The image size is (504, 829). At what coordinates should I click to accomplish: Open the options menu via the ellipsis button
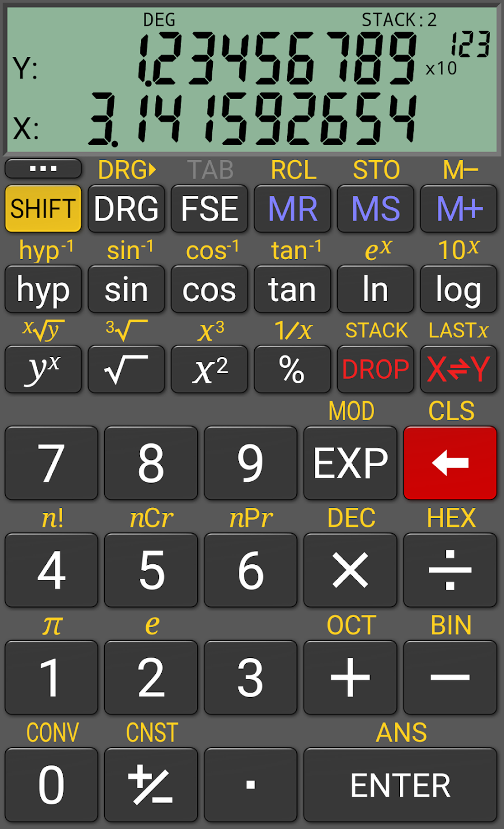pos(43,168)
